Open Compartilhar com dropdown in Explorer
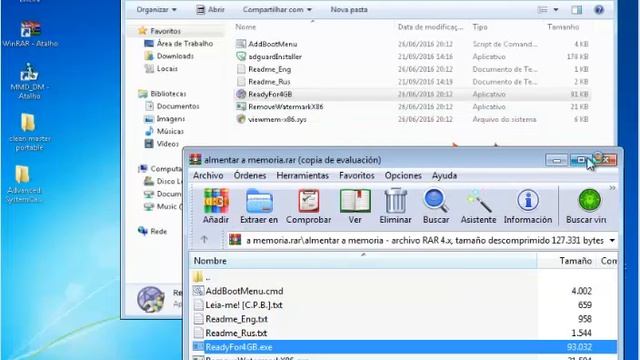The width and height of the screenshot is (640, 360). point(277,9)
